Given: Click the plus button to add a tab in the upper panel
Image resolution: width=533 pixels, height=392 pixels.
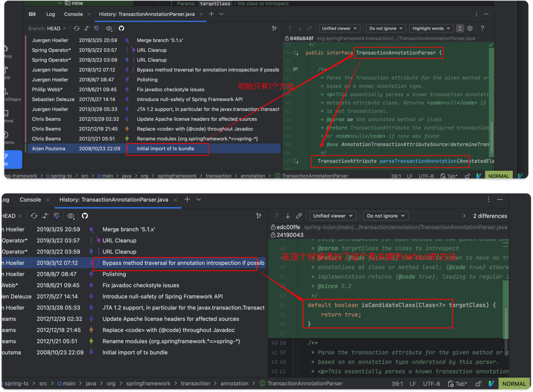Looking at the screenshot, I should pyautogui.click(x=211, y=14).
